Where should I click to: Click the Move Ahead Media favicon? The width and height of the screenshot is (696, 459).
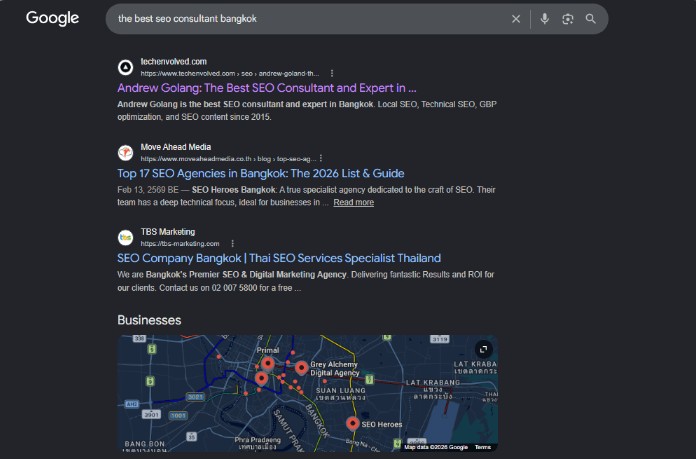click(126, 153)
